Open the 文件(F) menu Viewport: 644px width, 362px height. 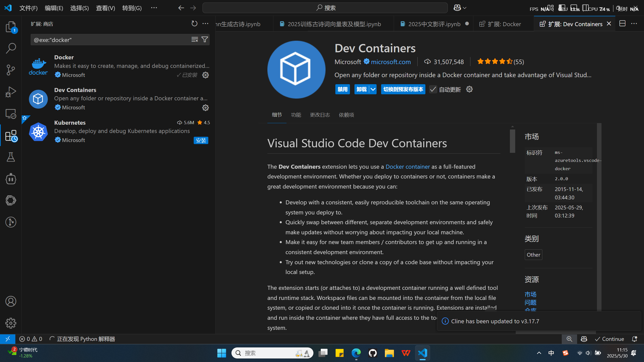(28, 8)
